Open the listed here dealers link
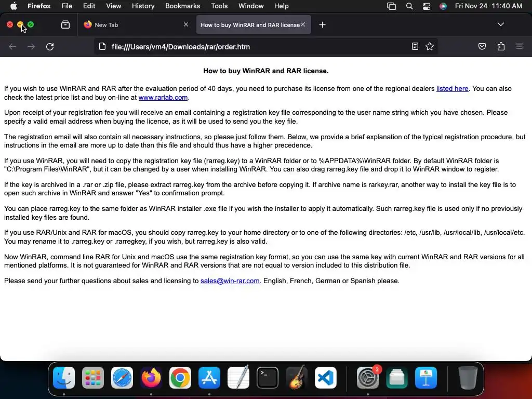532x399 pixels. pyautogui.click(x=453, y=88)
